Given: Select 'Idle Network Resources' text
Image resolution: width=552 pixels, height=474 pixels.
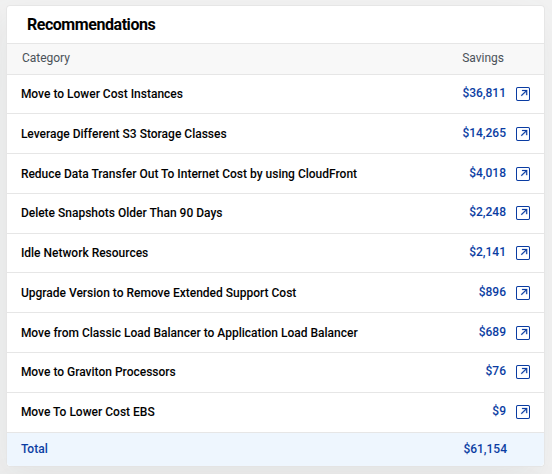Looking at the screenshot, I should tap(84, 253).
